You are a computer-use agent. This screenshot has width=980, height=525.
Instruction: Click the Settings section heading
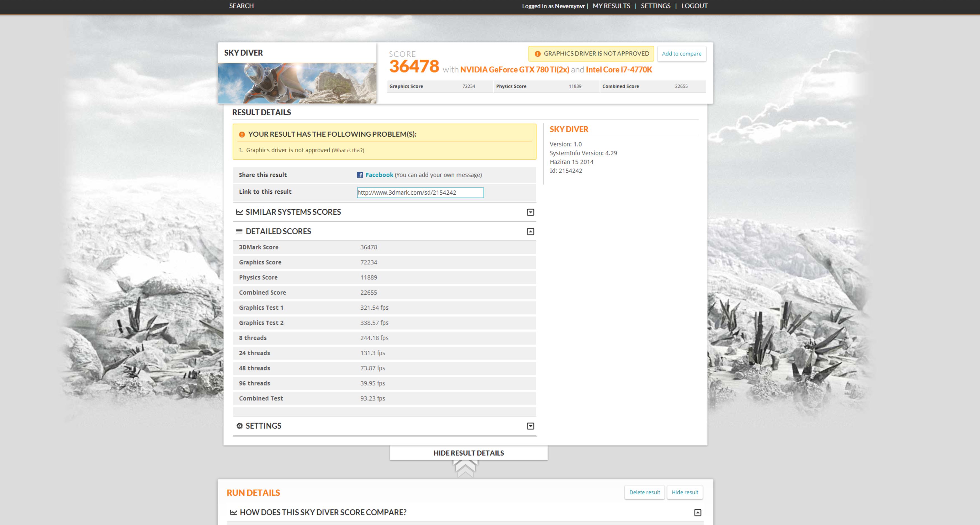coord(263,426)
